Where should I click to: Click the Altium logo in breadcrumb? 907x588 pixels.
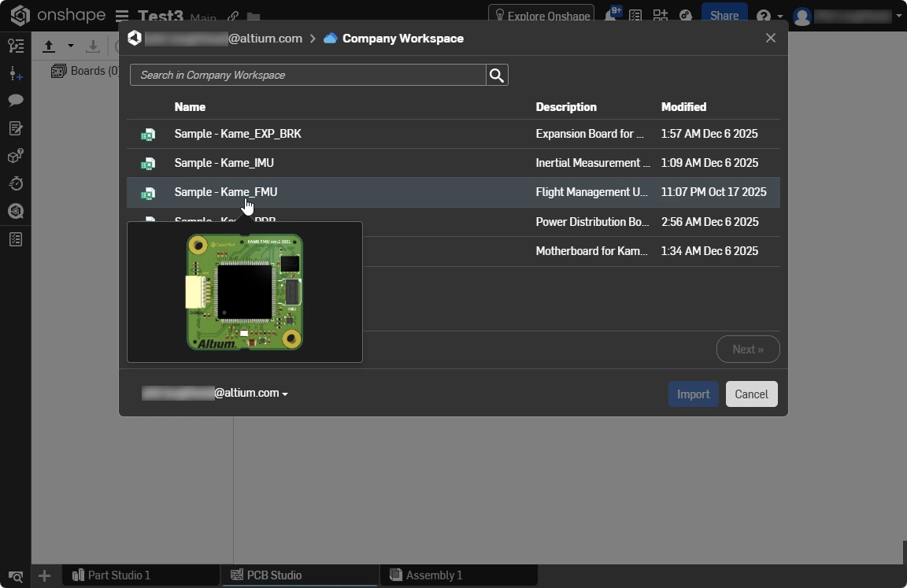[x=135, y=38]
